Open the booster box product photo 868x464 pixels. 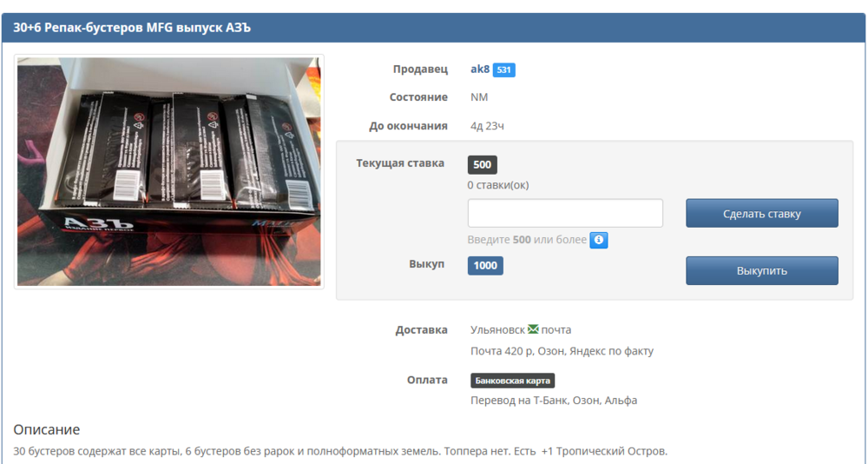[169, 172]
